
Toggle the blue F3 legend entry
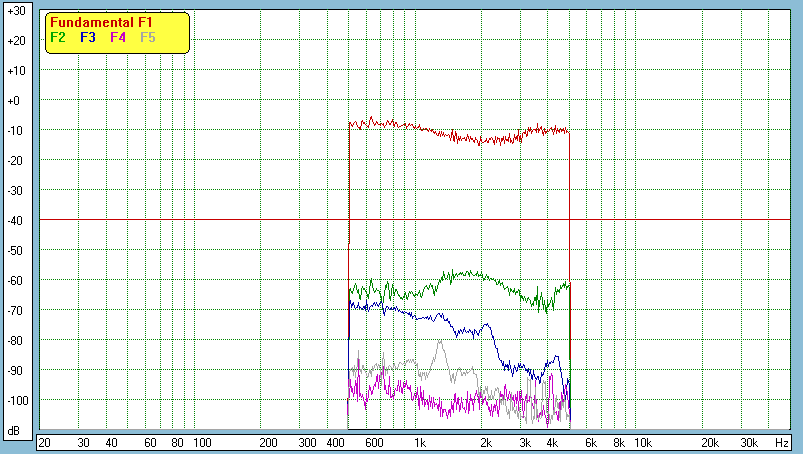coord(88,37)
